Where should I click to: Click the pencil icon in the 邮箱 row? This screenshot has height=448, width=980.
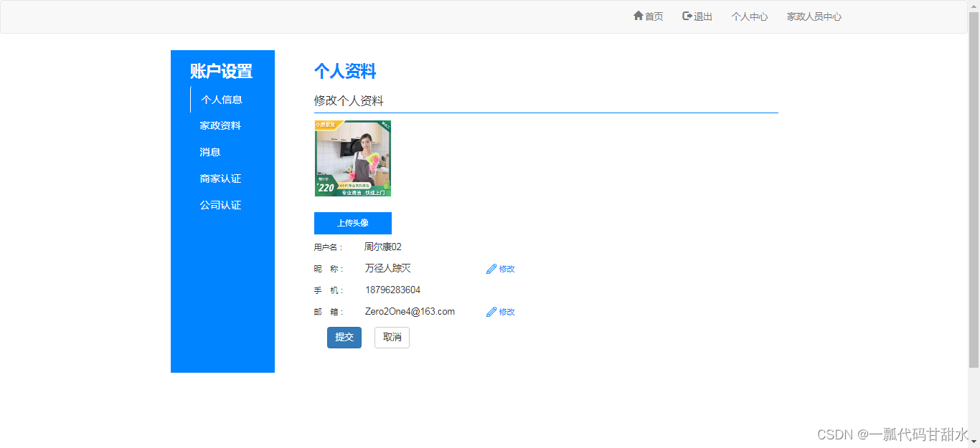click(x=491, y=312)
